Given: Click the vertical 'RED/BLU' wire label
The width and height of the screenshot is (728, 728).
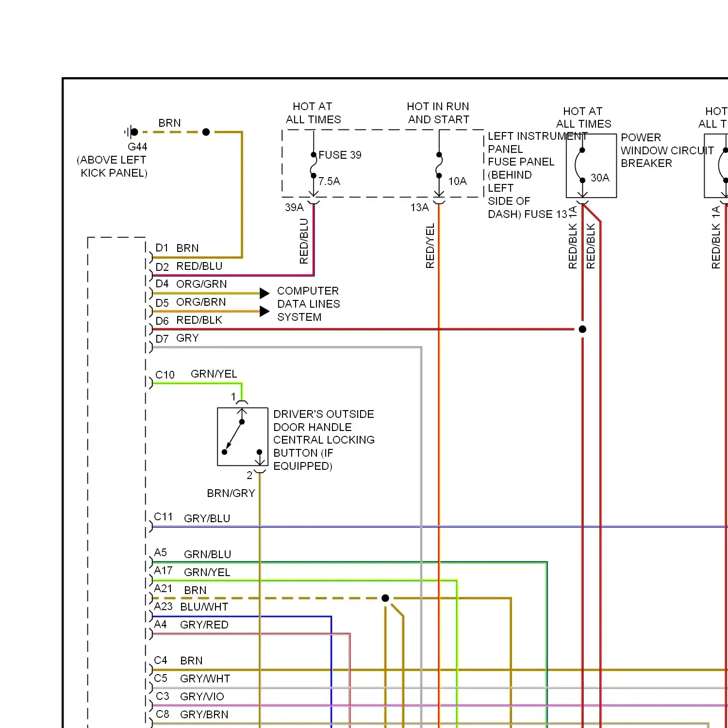Looking at the screenshot, I should click(x=304, y=241).
